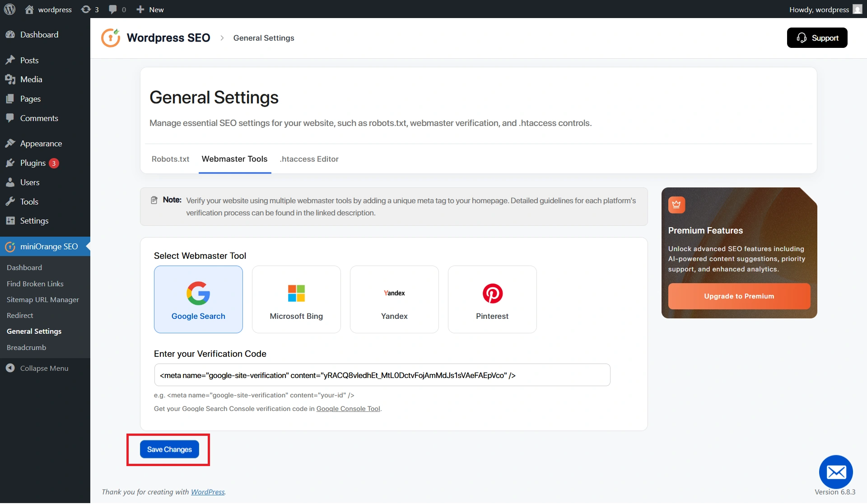Click the miniOrange SEO logo icon
Viewport: 867px width, 504px height.
[x=10, y=247]
